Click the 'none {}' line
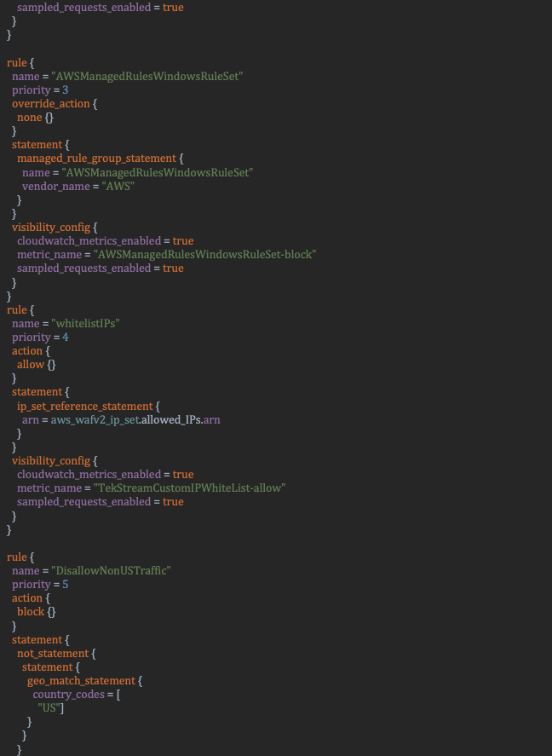 tap(35, 118)
